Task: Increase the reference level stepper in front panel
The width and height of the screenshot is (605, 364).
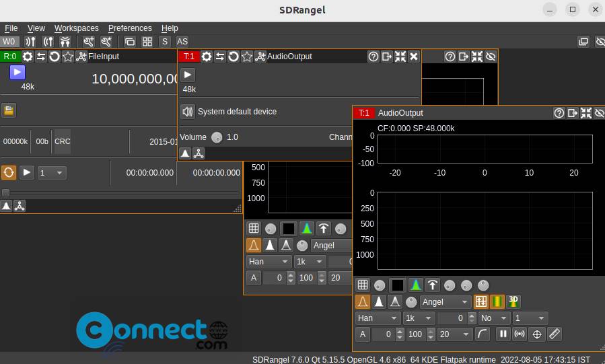Action: coord(400,331)
